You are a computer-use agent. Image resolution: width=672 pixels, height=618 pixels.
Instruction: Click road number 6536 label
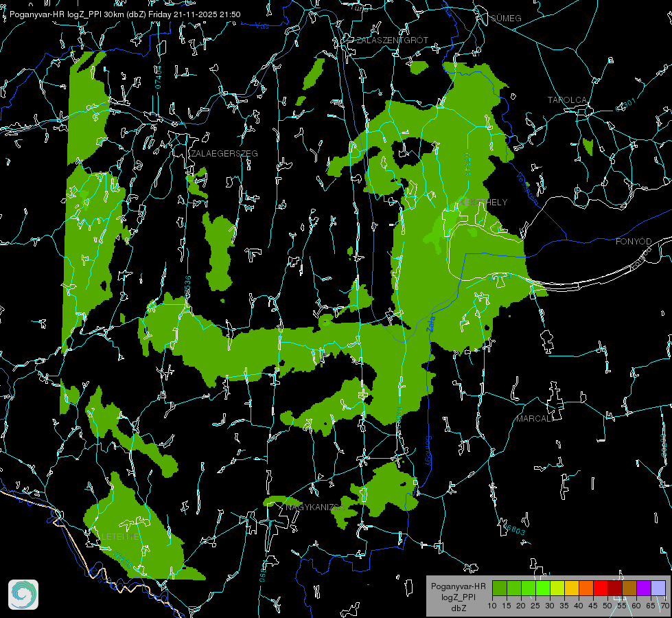click(x=187, y=286)
